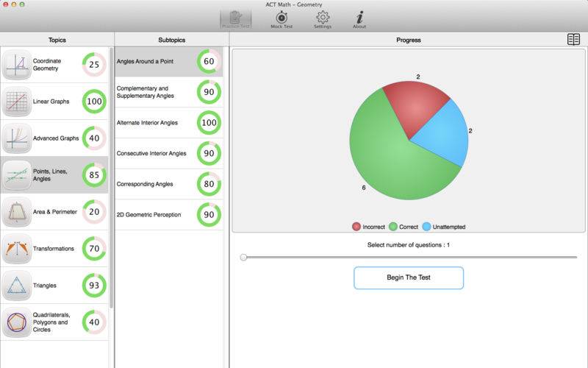Viewport: 588px width, 368px height.
Task: Open the book icon beside Progress
Action: [x=573, y=40]
